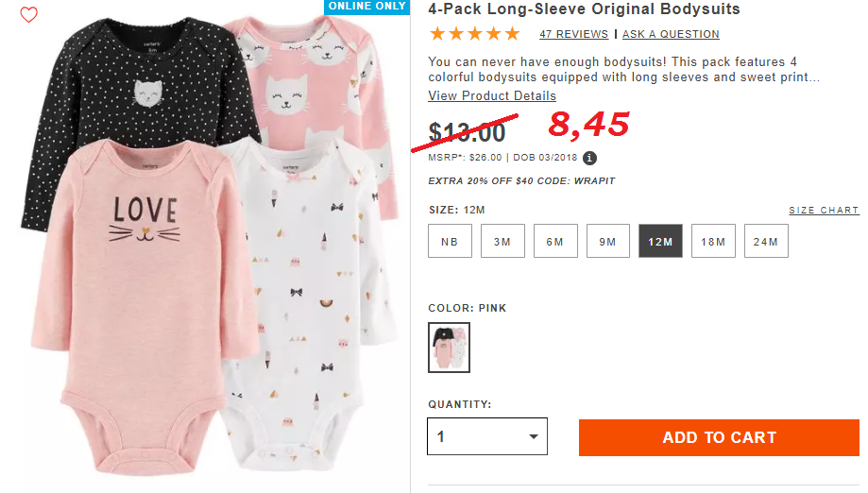Viewport: 868px width, 493px height.
Task: Select size 3M
Action: (x=502, y=241)
